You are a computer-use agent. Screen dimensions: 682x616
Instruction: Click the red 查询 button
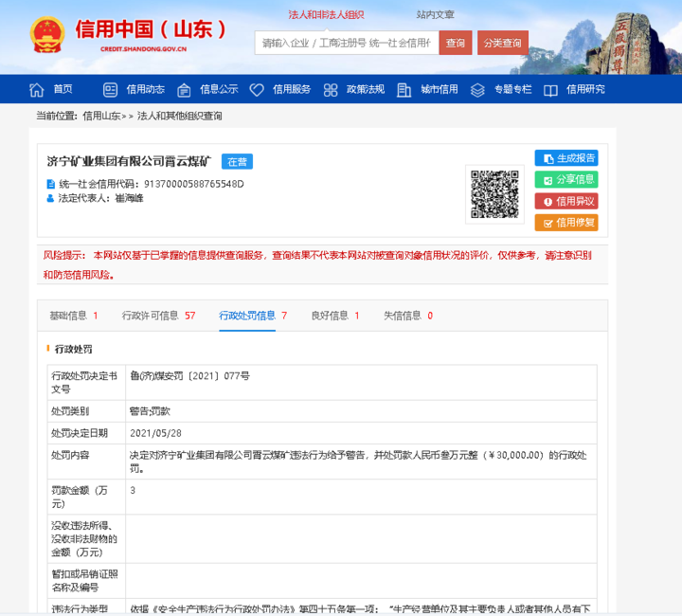pyautogui.click(x=456, y=43)
